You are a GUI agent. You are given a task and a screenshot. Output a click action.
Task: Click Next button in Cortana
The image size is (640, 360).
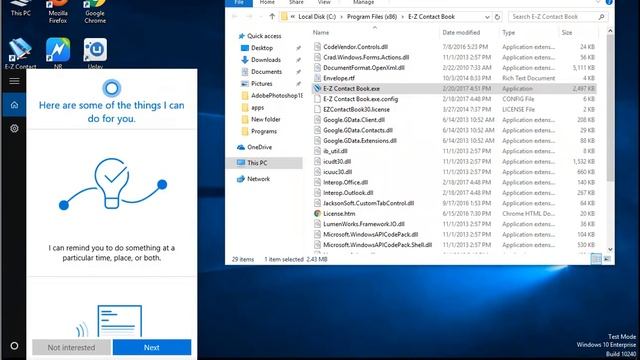[x=152, y=347]
